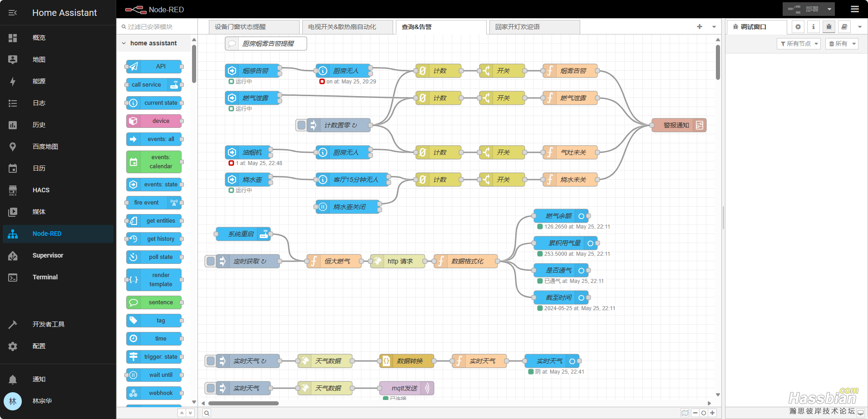Image resolution: width=868 pixels, height=419 pixels.
Task: Toggle the 累积用气量 sensor node button
Action: (591, 243)
